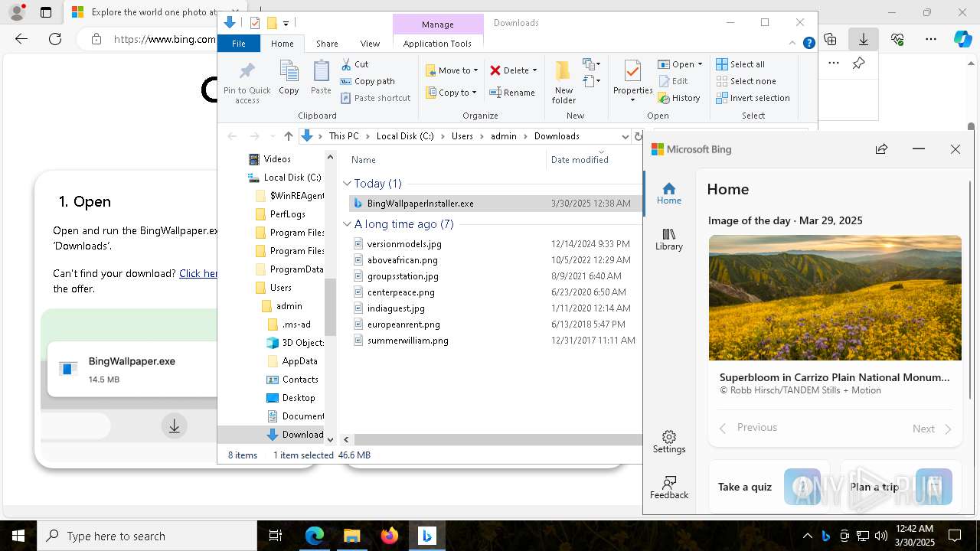Expand the Open dropdown in ribbon

(700, 64)
